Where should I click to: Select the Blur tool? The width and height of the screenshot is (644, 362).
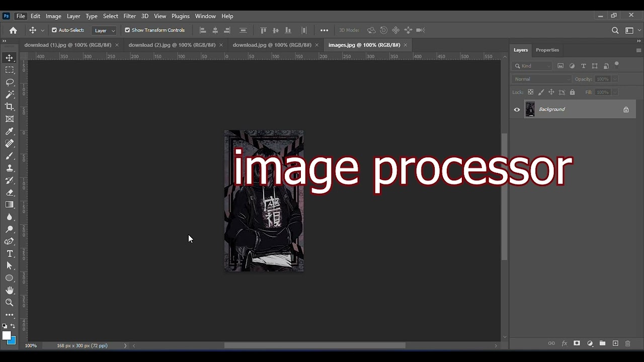pos(10,217)
